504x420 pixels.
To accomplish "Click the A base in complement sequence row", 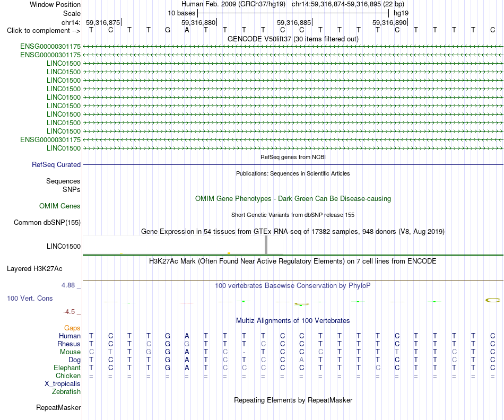I will [x=187, y=30].
